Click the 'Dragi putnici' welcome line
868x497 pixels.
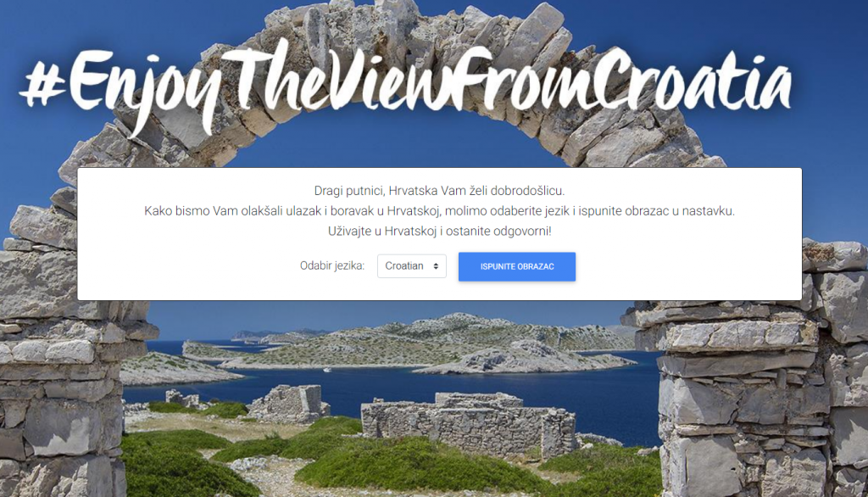click(440, 191)
